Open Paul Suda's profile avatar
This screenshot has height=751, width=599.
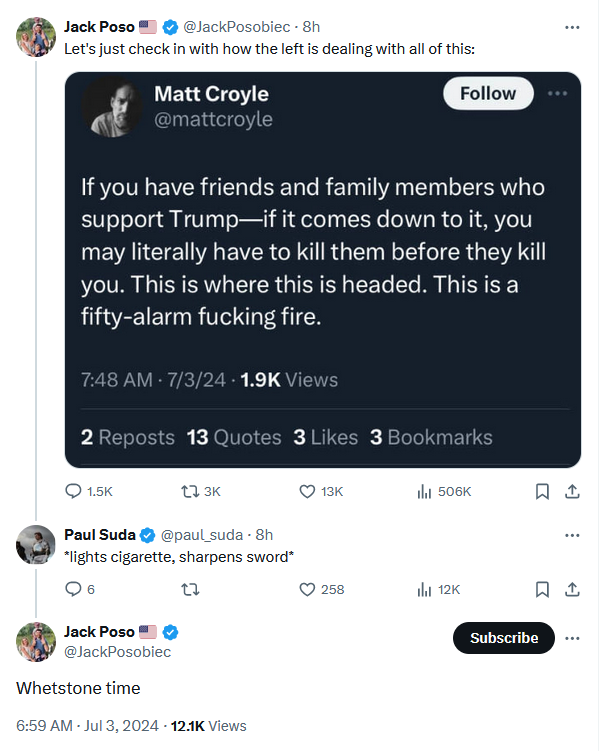click(36, 545)
